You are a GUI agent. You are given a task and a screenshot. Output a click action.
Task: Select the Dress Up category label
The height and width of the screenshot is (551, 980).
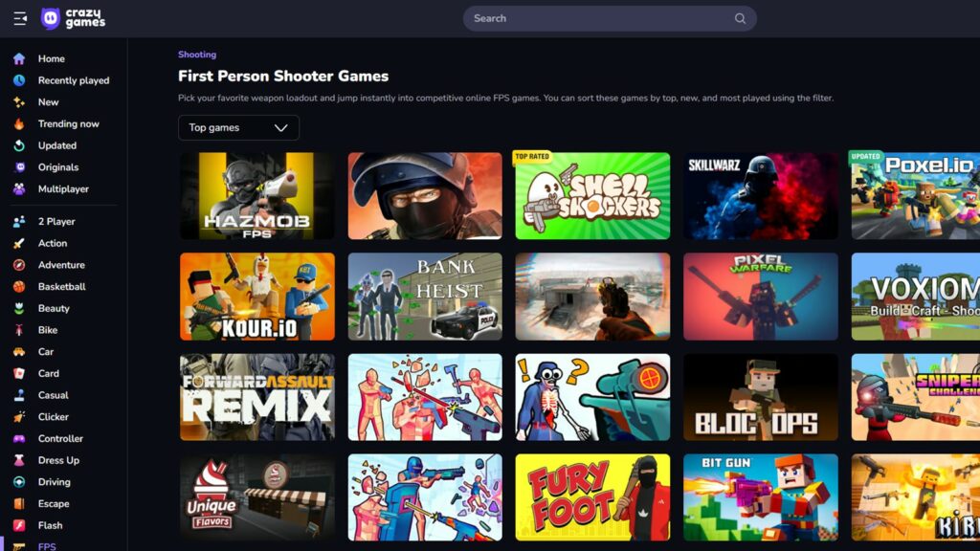point(58,460)
